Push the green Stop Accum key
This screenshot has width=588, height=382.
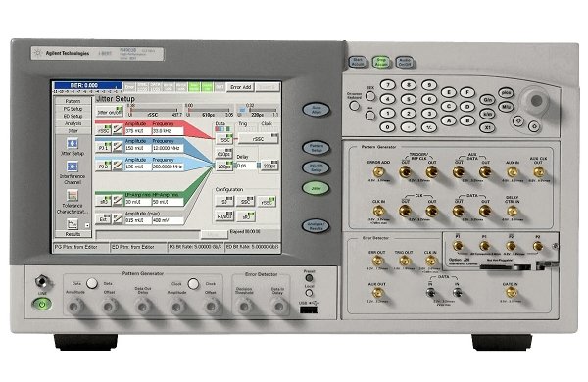(x=381, y=62)
